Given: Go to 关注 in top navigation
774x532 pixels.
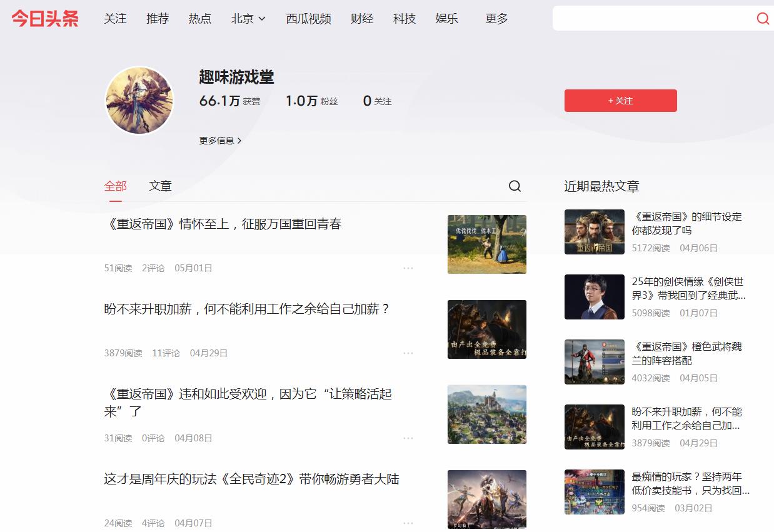Looking at the screenshot, I should 115,19.
